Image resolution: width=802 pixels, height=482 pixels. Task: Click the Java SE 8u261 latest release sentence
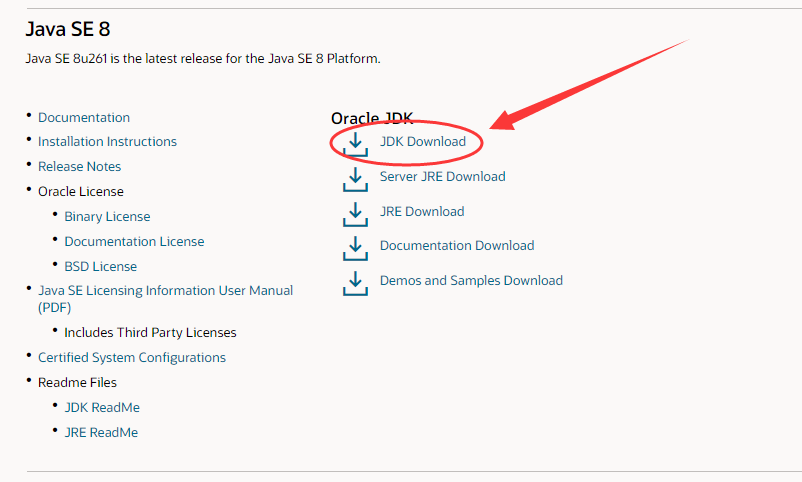point(203,59)
